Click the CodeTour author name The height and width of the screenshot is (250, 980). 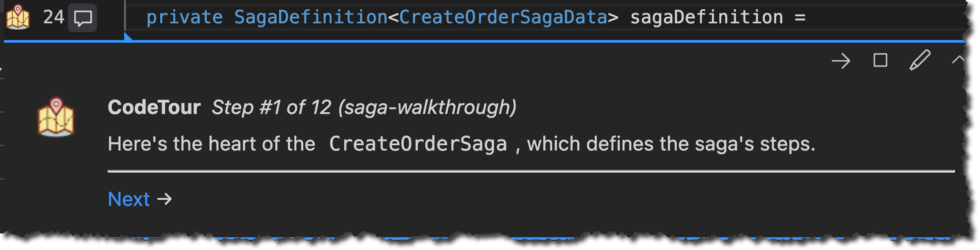click(x=154, y=107)
